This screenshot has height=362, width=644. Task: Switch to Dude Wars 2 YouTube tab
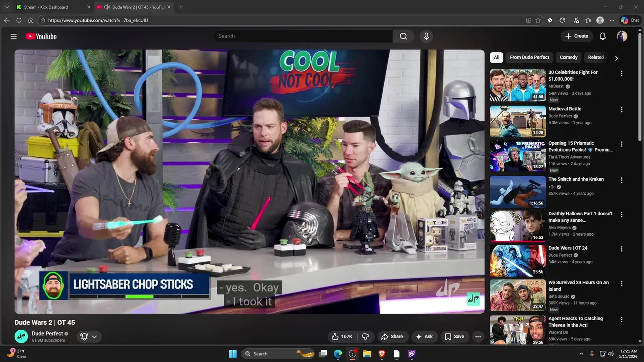click(x=133, y=7)
